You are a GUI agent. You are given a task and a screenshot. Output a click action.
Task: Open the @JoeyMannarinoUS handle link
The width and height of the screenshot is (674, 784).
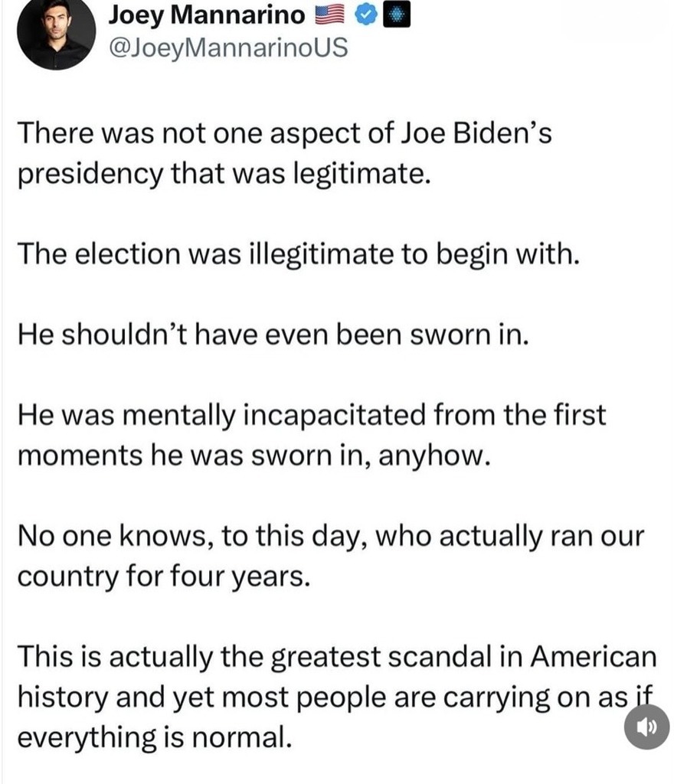tap(228, 47)
